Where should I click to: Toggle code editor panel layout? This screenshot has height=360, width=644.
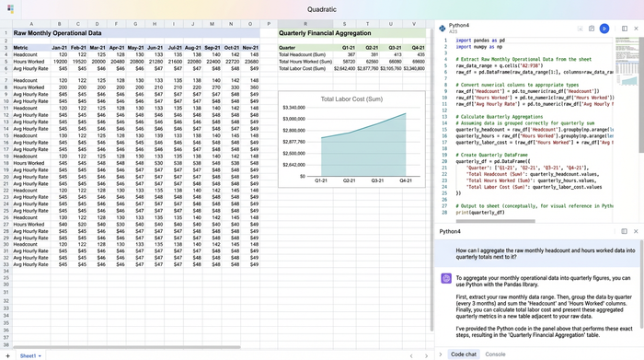[625, 29]
